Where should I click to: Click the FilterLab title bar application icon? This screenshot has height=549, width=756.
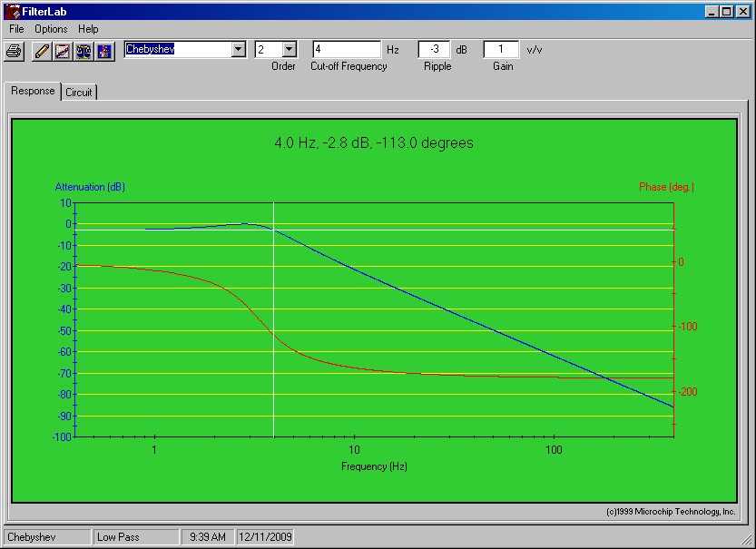pyautogui.click(x=12, y=11)
